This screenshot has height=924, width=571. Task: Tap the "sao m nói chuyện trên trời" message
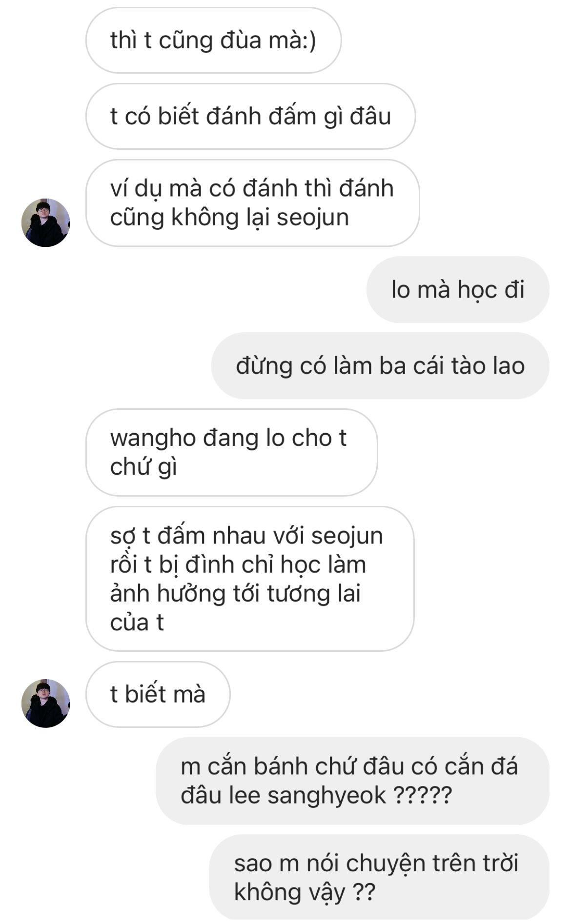click(379, 877)
